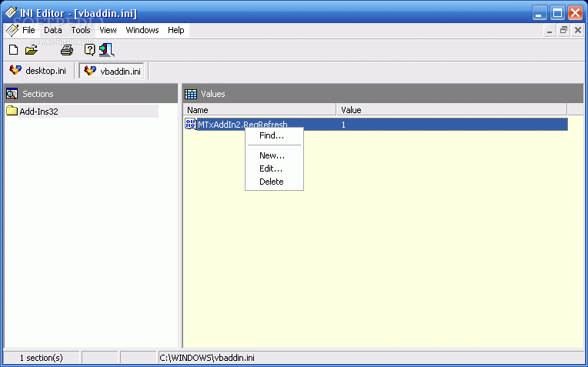
Task: Close the INI Editor main window
Action: click(575, 13)
